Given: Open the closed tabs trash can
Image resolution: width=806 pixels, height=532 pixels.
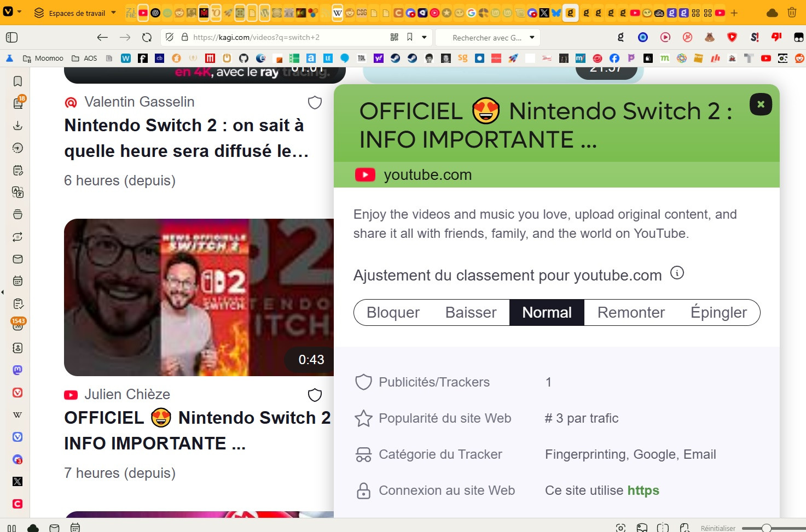Looking at the screenshot, I should [x=792, y=13].
